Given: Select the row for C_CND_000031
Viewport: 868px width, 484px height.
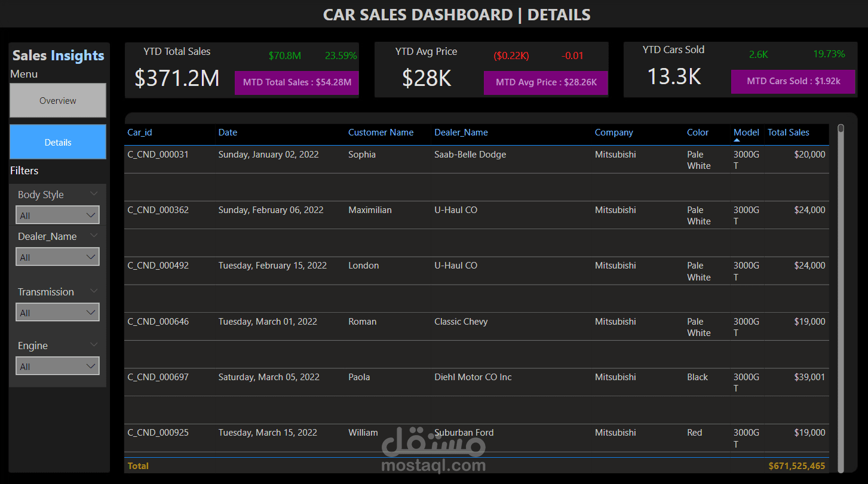Looking at the screenshot, I should [x=158, y=154].
